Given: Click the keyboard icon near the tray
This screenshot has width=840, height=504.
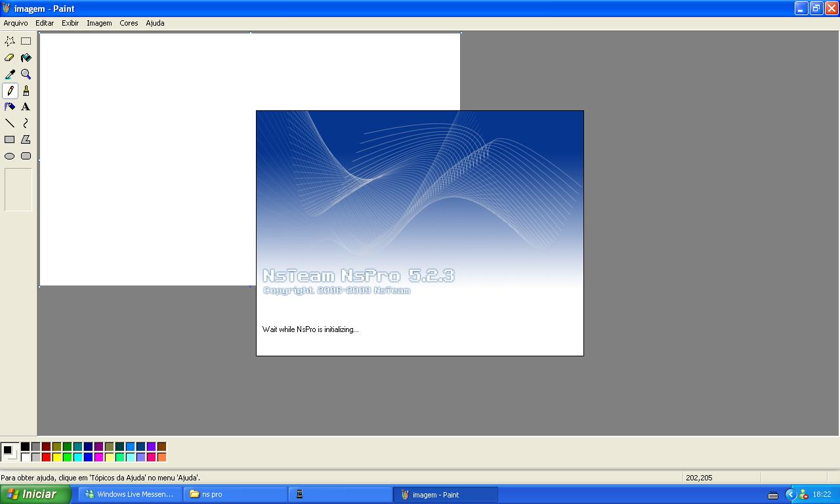Looking at the screenshot, I should tap(773, 495).
